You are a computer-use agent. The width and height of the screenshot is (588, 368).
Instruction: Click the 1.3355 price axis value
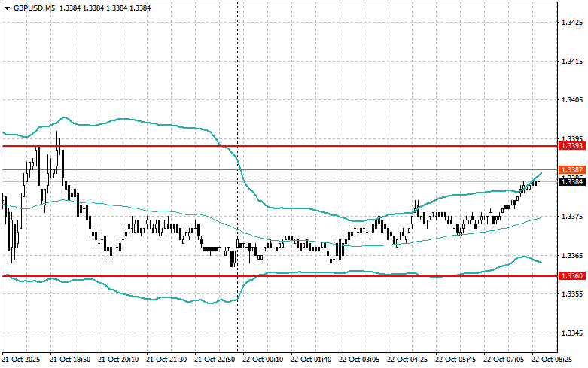(x=572, y=294)
